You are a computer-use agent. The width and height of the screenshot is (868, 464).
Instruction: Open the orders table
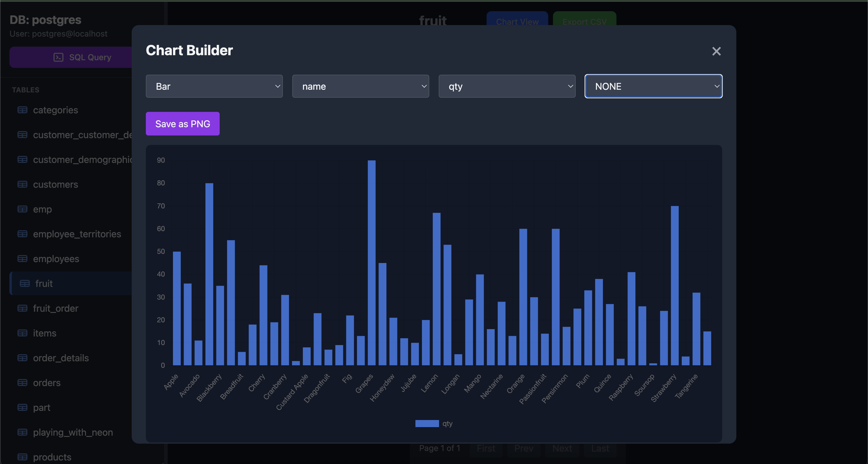coord(47,383)
